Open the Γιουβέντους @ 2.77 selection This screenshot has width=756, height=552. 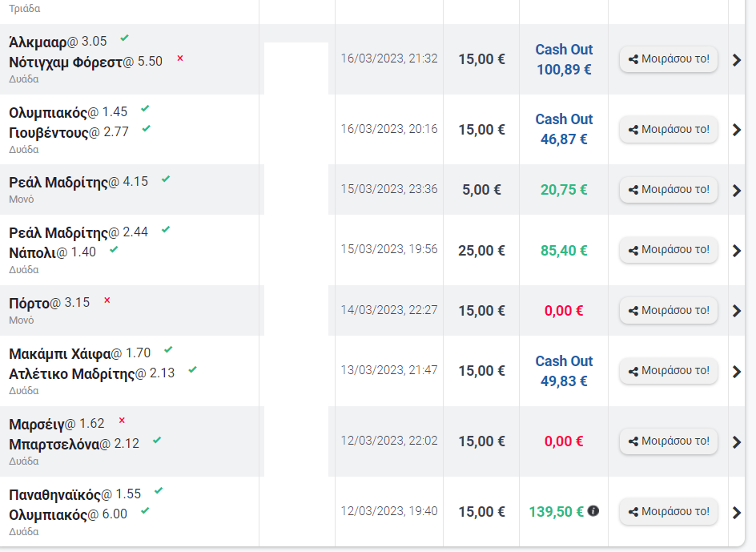[69, 132]
